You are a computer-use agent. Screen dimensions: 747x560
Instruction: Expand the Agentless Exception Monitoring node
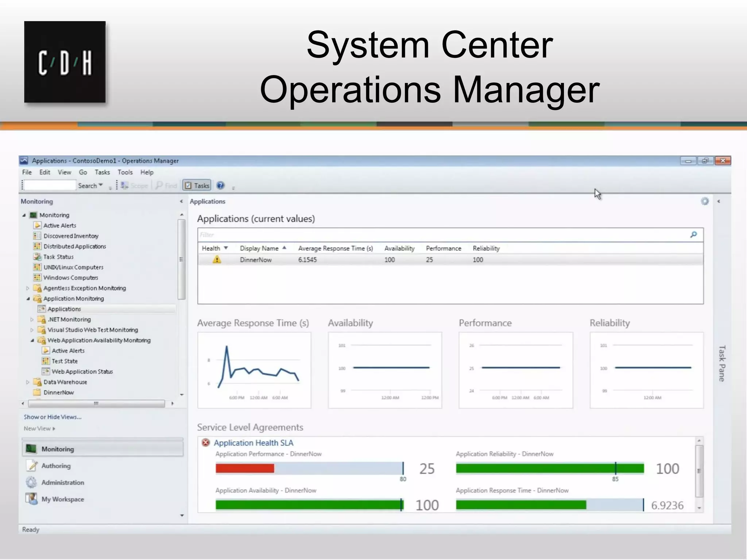(x=28, y=288)
